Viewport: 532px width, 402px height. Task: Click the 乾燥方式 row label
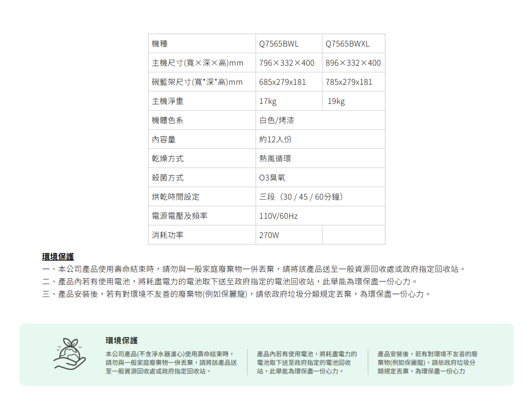pyautogui.click(x=167, y=158)
